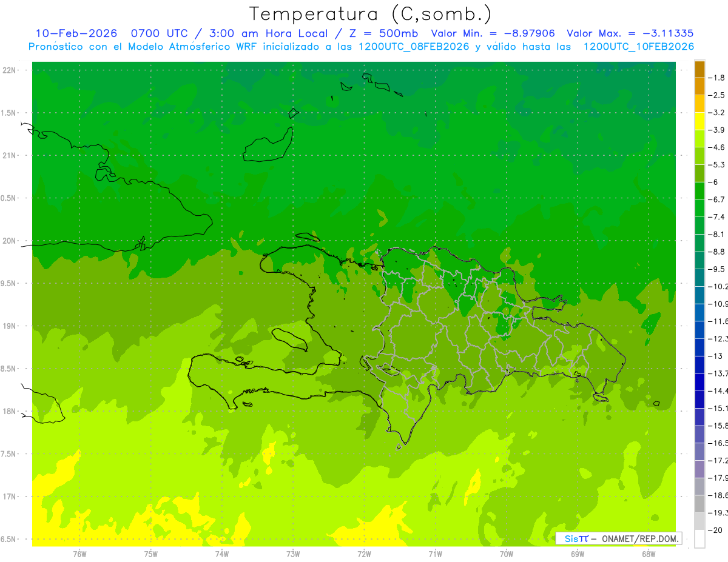Click the '-8.8' colorbar value

(718, 252)
